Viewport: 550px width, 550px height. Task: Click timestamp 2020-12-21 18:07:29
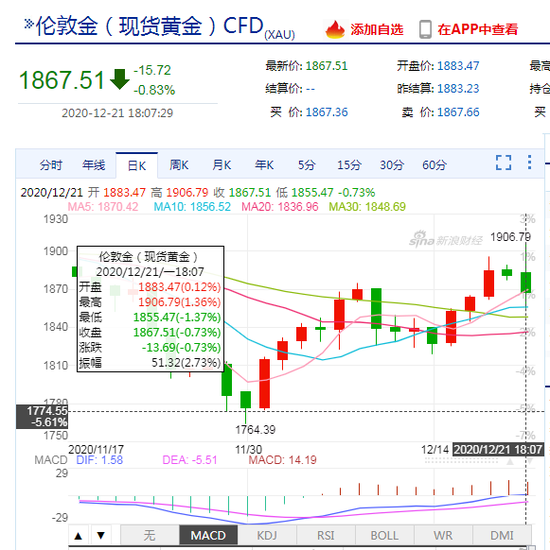(118, 113)
